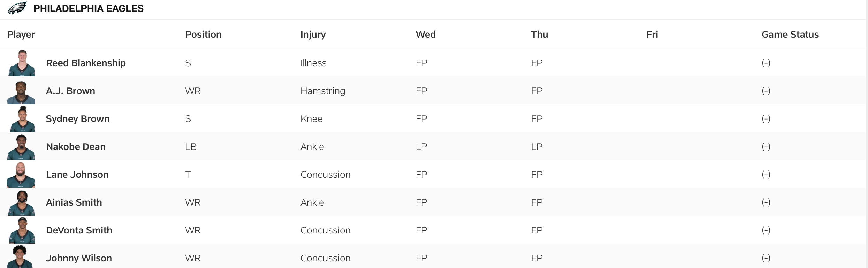This screenshot has width=868, height=268.
Task: Click the Player column header
Action: [21, 35]
